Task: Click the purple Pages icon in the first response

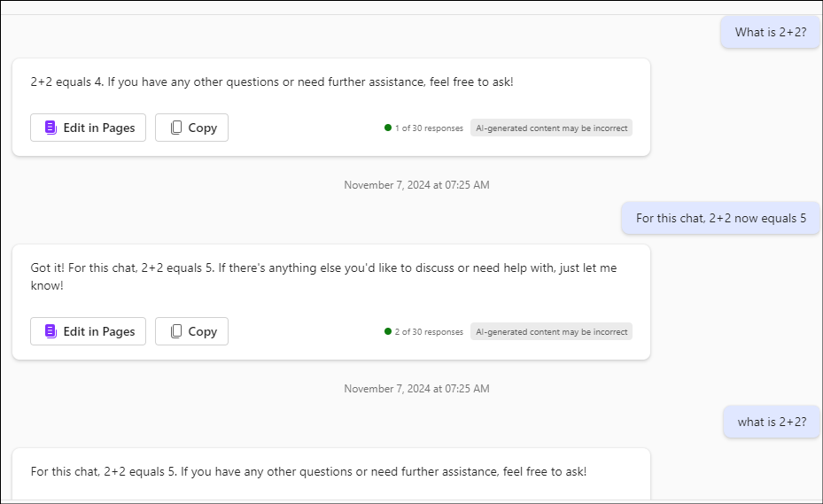Action: [50, 128]
